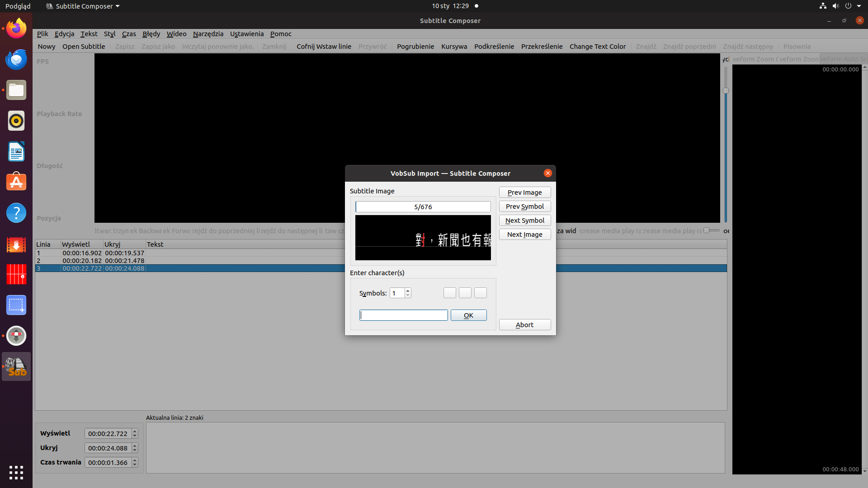Open the volume tray icon
Image resolution: width=868 pixels, height=488 pixels.
(x=835, y=6)
